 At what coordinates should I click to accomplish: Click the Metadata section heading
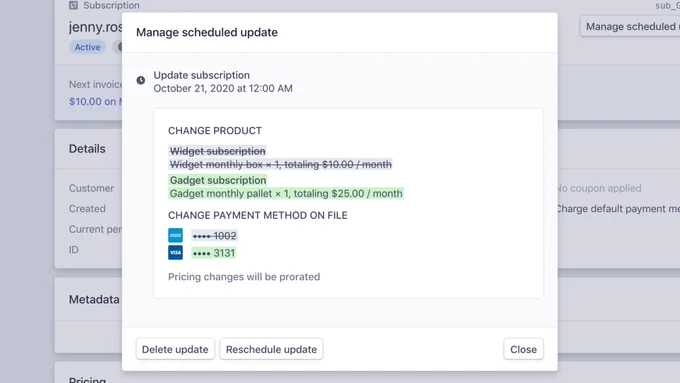point(94,299)
